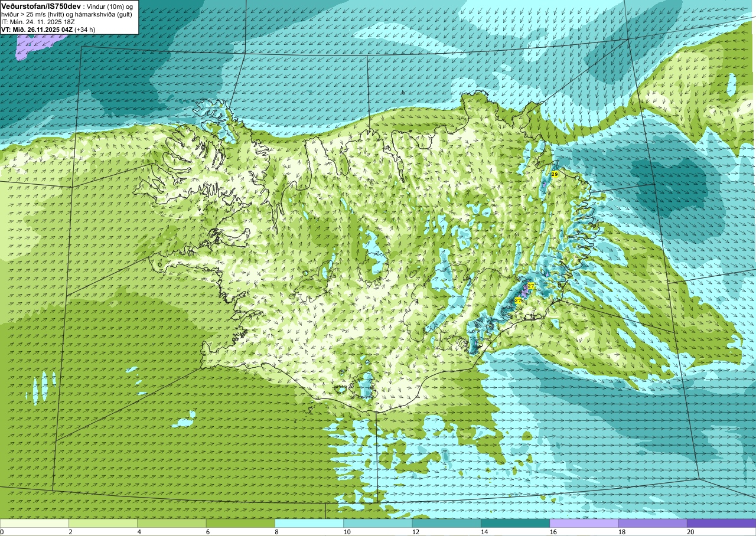
Task: Choose the 6–8 m/s olive green legend swatch
Action: (240, 523)
